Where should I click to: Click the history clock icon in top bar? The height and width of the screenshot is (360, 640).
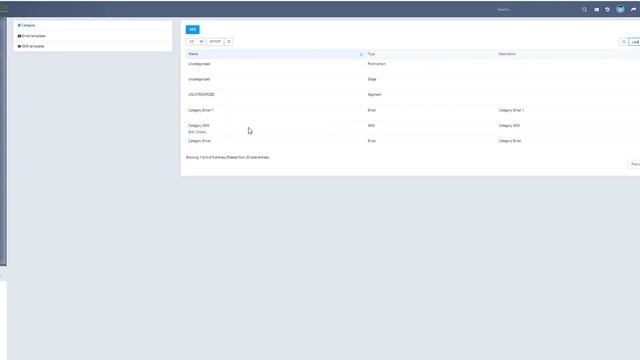pos(607,9)
